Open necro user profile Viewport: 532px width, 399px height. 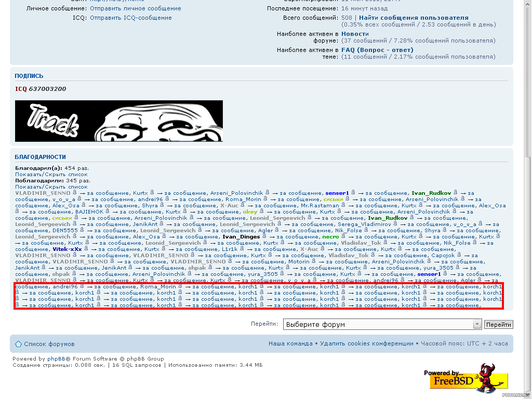(x=330, y=236)
